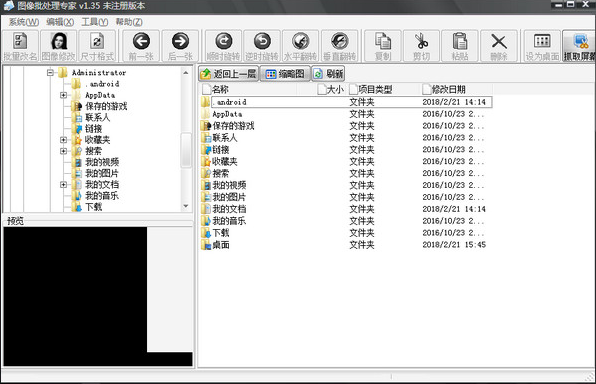Select 桌面 row in file list
596x384 pixels.
point(346,244)
